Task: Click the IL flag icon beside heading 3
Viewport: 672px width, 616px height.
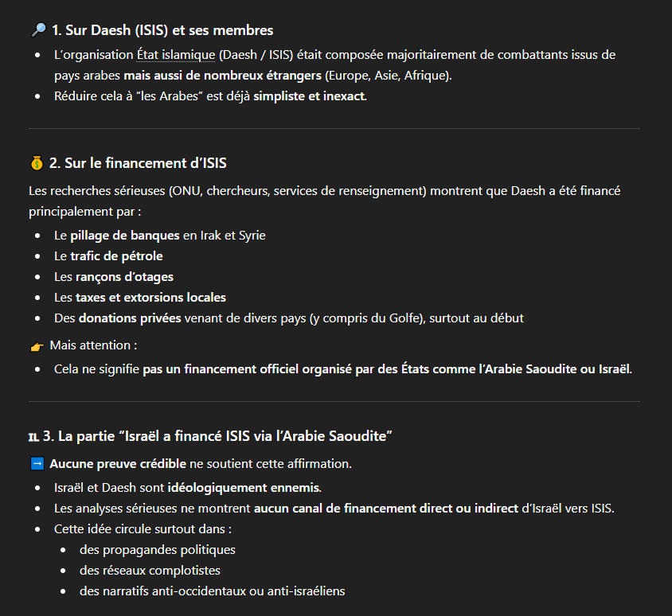Action: click(33, 437)
